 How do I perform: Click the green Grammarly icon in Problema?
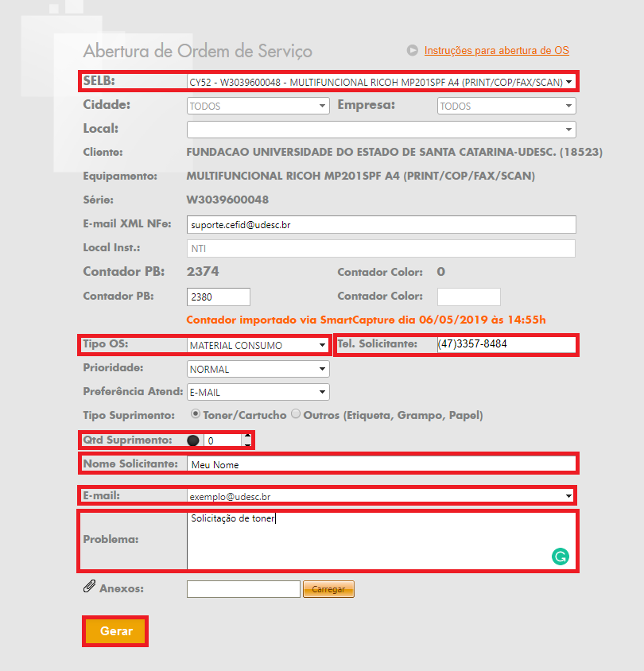click(560, 557)
